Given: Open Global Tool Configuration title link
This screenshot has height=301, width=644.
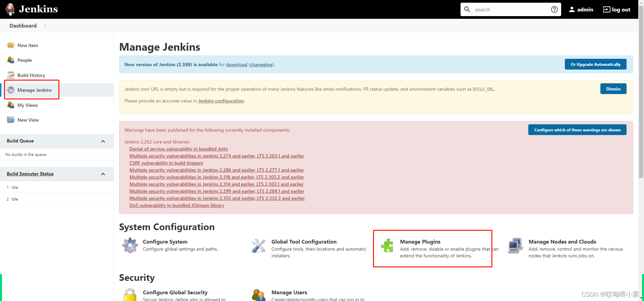Looking at the screenshot, I should [304, 242].
